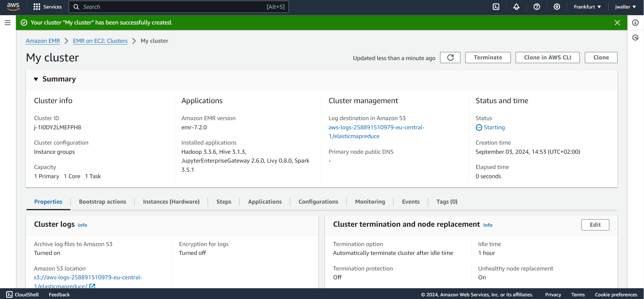Open CloudShell icon in top navigation bar
The width and height of the screenshot is (644, 299).
pyautogui.click(x=496, y=7)
